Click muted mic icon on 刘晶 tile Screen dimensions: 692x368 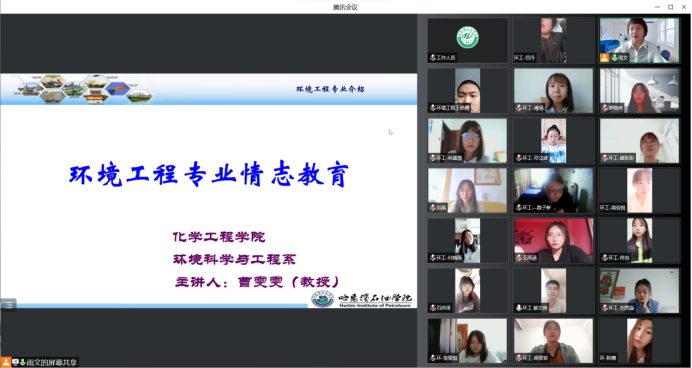point(433,208)
